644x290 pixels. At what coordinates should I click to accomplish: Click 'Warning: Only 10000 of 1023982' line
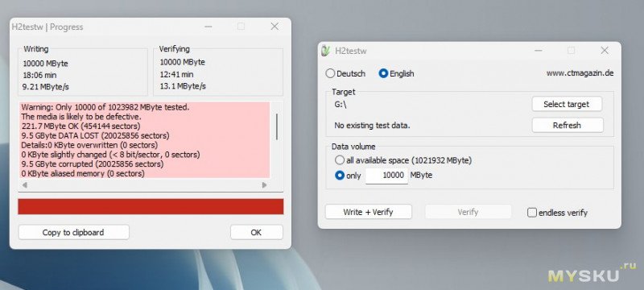[x=105, y=107]
